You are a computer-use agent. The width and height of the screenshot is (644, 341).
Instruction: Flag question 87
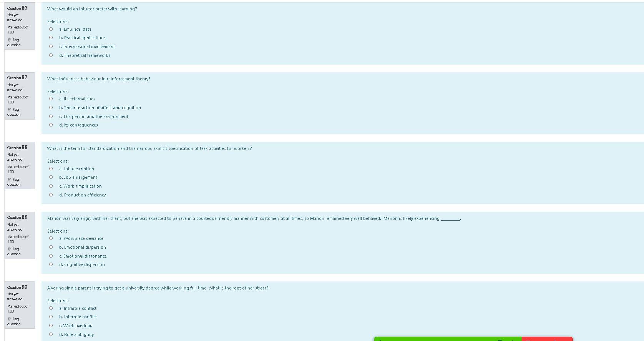point(14,112)
